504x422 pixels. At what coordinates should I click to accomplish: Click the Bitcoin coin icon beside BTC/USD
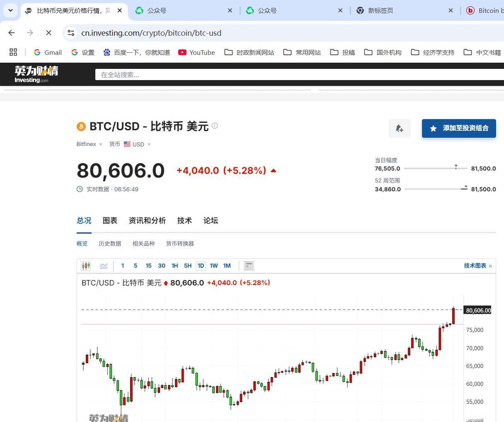[x=81, y=126]
